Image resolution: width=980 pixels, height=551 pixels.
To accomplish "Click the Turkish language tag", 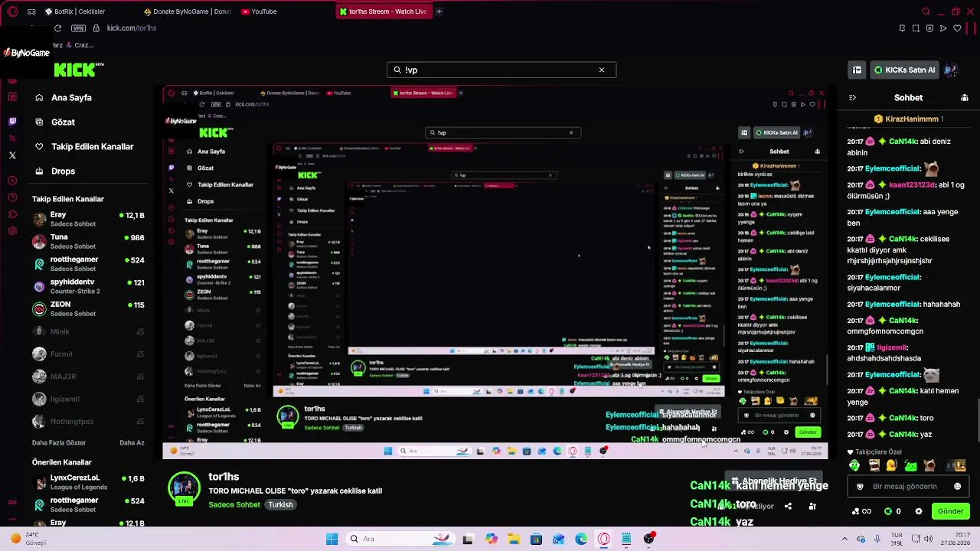I will (280, 504).
